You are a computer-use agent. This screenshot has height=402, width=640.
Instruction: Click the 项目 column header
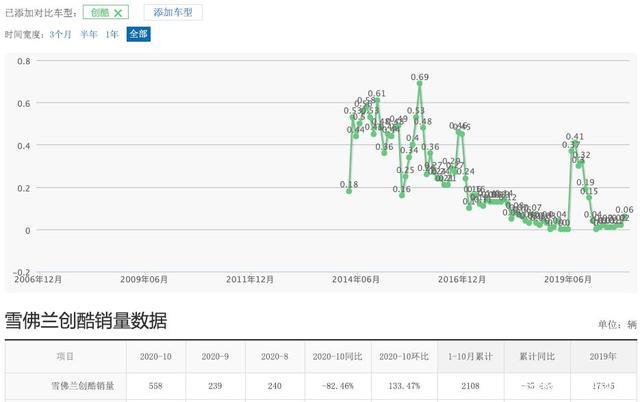(65, 357)
